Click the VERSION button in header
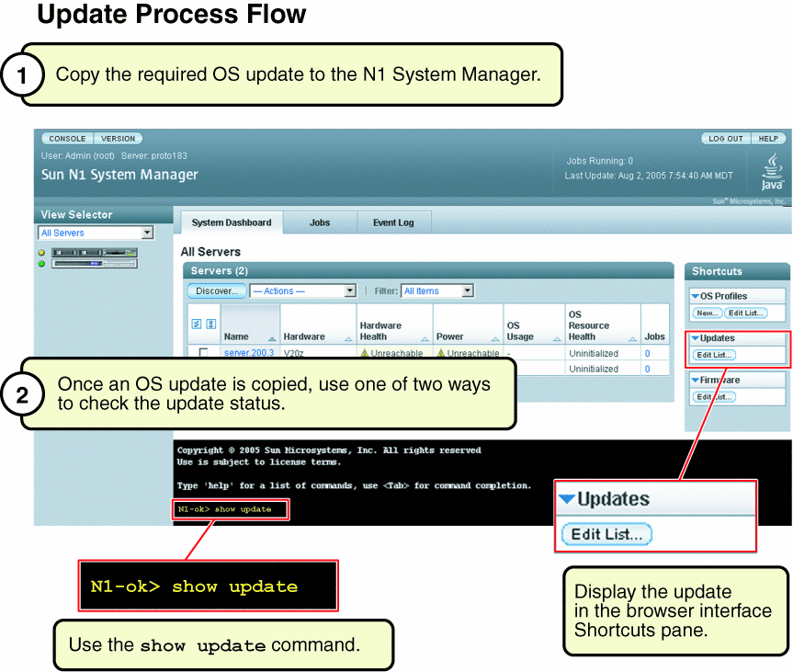This screenshot has width=793, height=672. [118, 139]
